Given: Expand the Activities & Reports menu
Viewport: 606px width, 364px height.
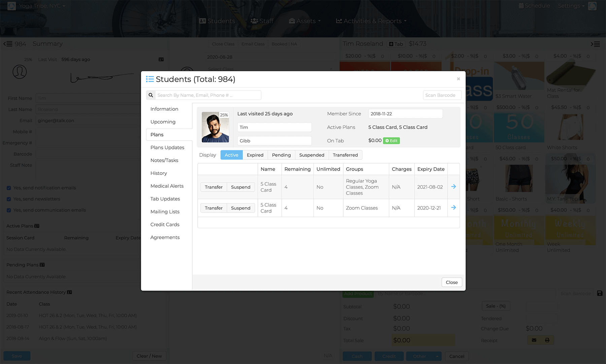Looking at the screenshot, I should [x=371, y=21].
